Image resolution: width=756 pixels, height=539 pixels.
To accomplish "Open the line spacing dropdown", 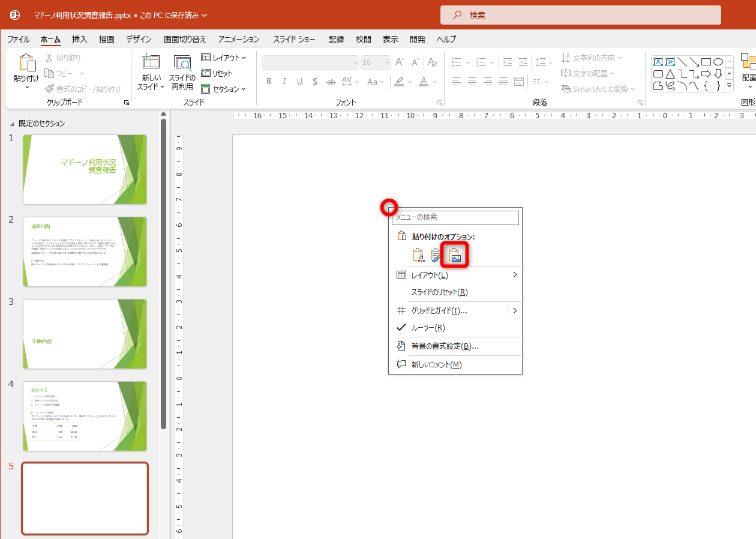I will pos(544,62).
